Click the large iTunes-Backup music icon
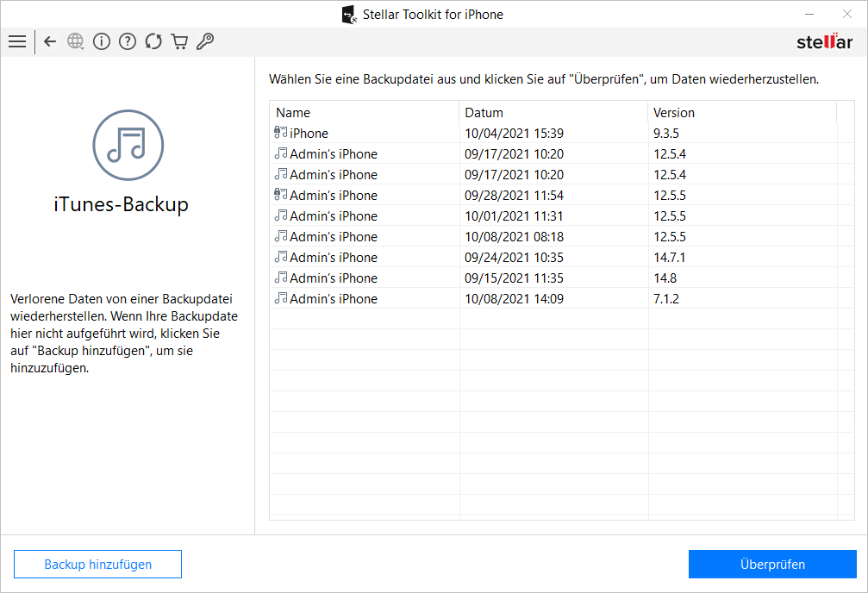 click(x=128, y=145)
